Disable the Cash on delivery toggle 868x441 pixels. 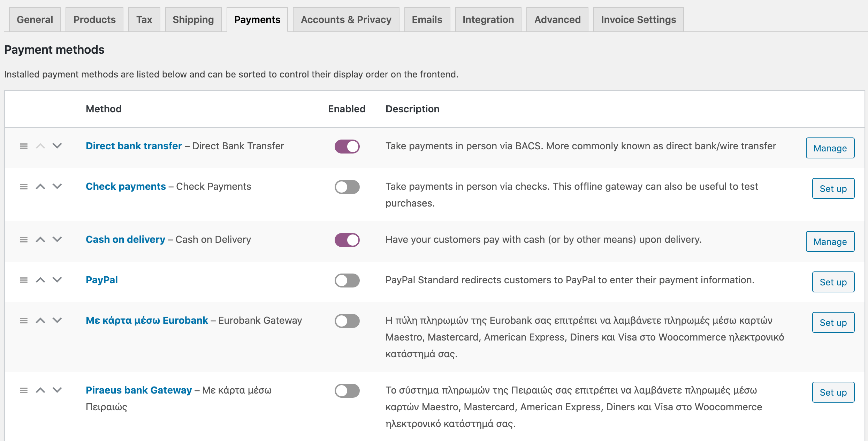[347, 240]
